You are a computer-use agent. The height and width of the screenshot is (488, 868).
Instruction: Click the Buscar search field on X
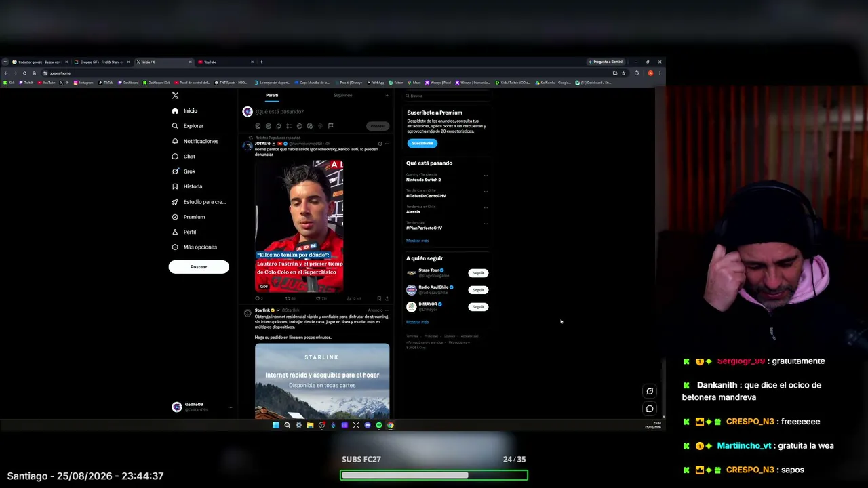[x=447, y=96]
